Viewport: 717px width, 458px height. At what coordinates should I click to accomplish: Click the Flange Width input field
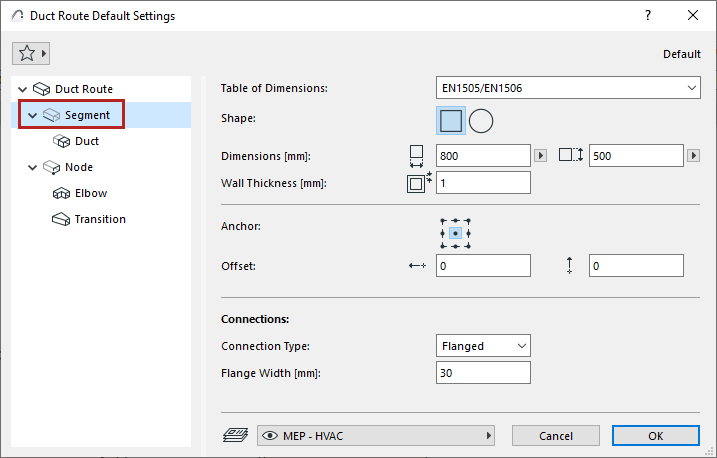tap(483, 373)
